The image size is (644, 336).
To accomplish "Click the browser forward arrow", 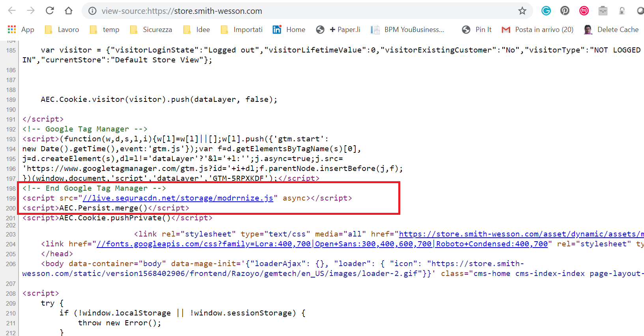I will point(31,11).
